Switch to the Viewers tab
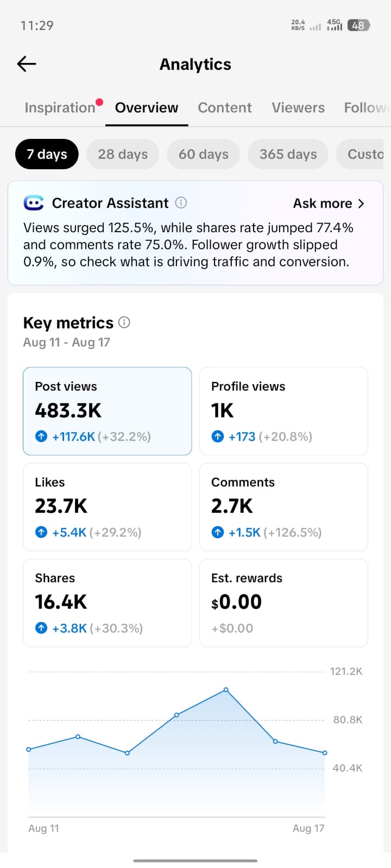The image size is (391, 868). click(298, 107)
